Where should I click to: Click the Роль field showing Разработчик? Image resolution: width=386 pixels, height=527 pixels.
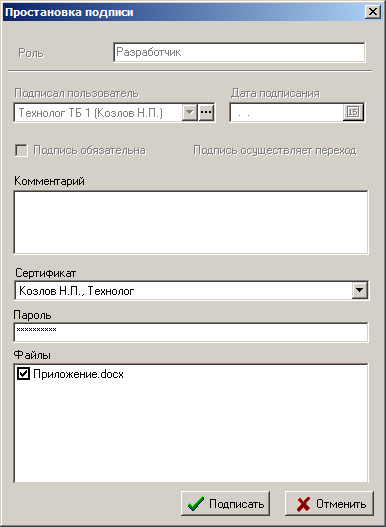[x=239, y=52]
